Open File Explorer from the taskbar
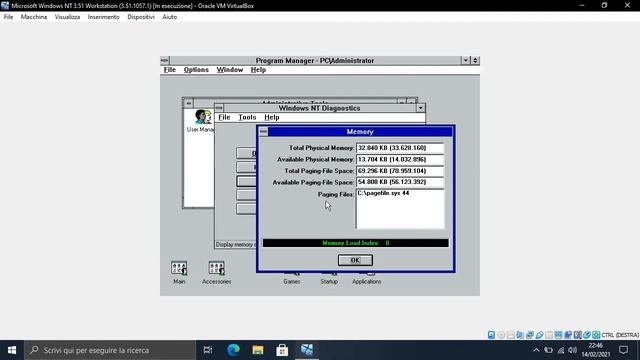 pos(258,350)
